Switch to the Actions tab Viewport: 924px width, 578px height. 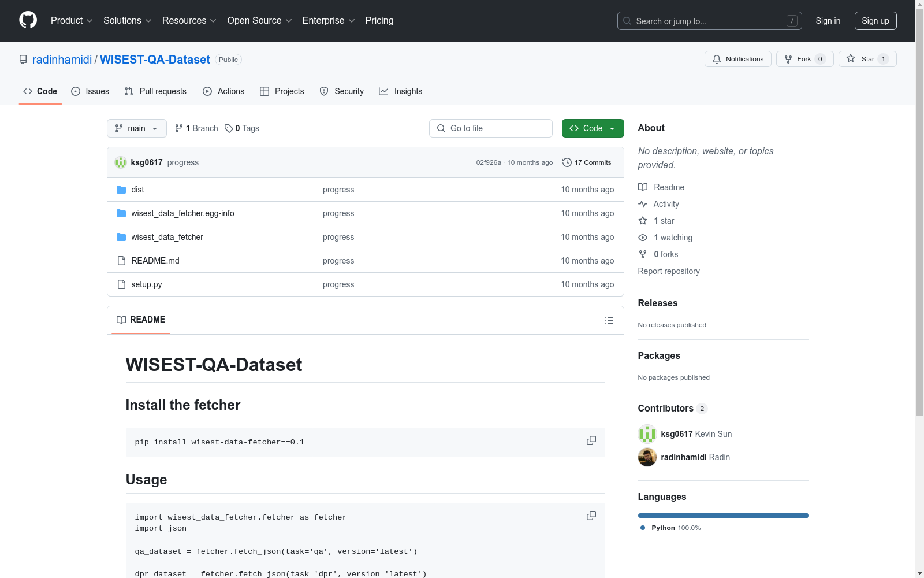point(223,91)
